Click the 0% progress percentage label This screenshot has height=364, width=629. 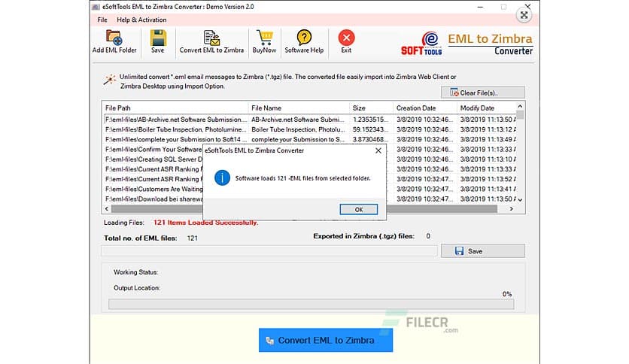pyautogui.click(x=507, y=294)
